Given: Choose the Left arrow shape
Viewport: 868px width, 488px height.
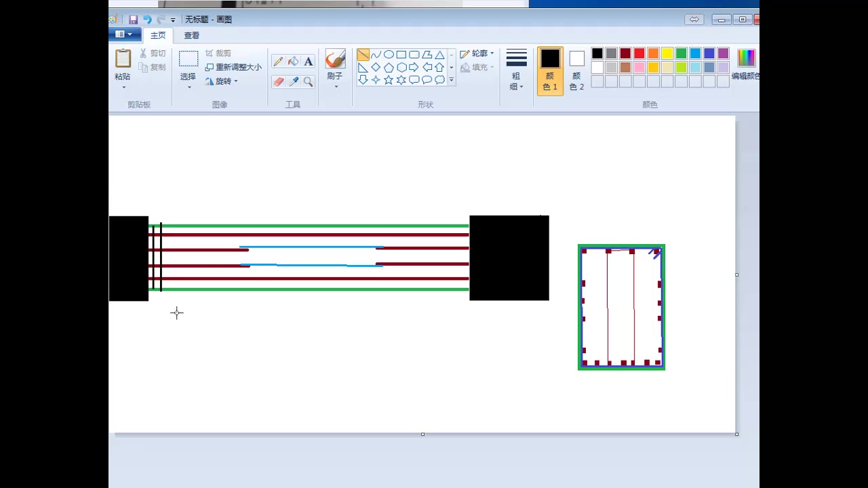Looking at the screenshot, I should click(x=427, y=67).
